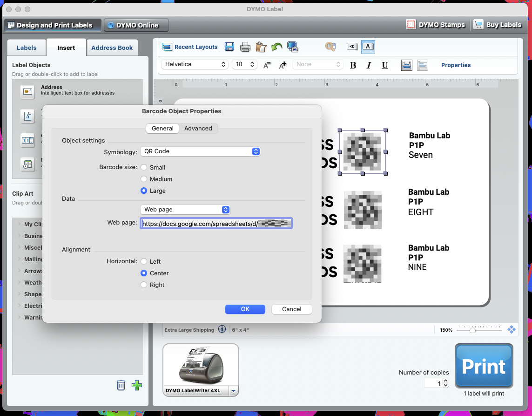The width and height of the screenshot is (532, 416).
Task: Switch to the Advanced tab
Action: (x=198, y=129)
